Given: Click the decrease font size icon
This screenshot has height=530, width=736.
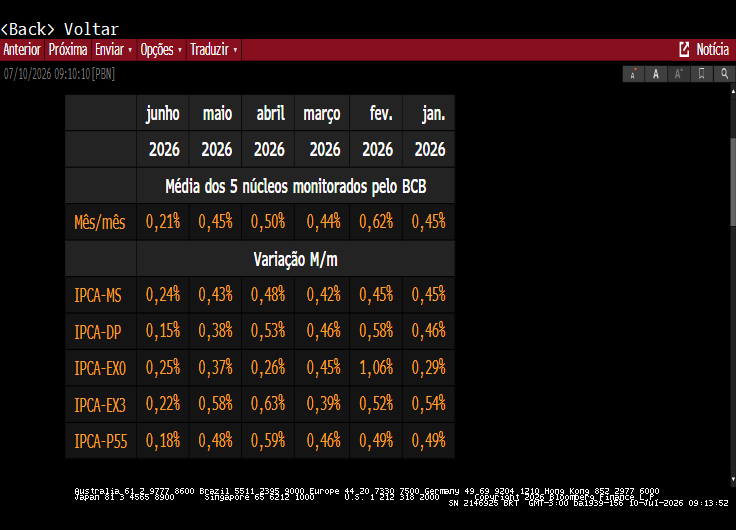Looking at the screenshot, I should coord(633,74).
